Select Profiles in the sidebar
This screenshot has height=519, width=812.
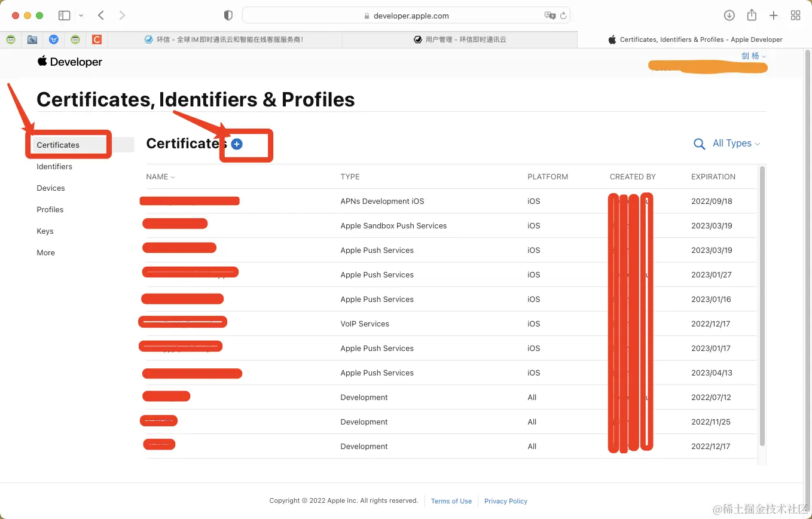coord(50,209)
